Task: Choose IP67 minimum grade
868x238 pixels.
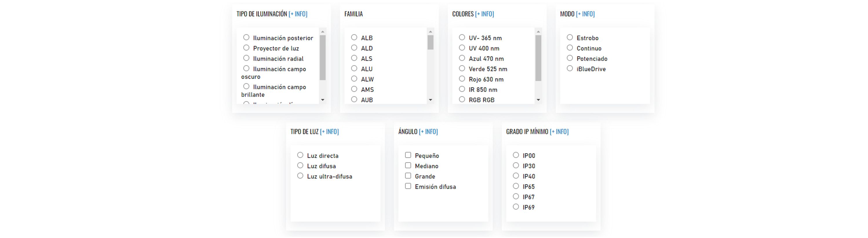Action: point(516,196)
